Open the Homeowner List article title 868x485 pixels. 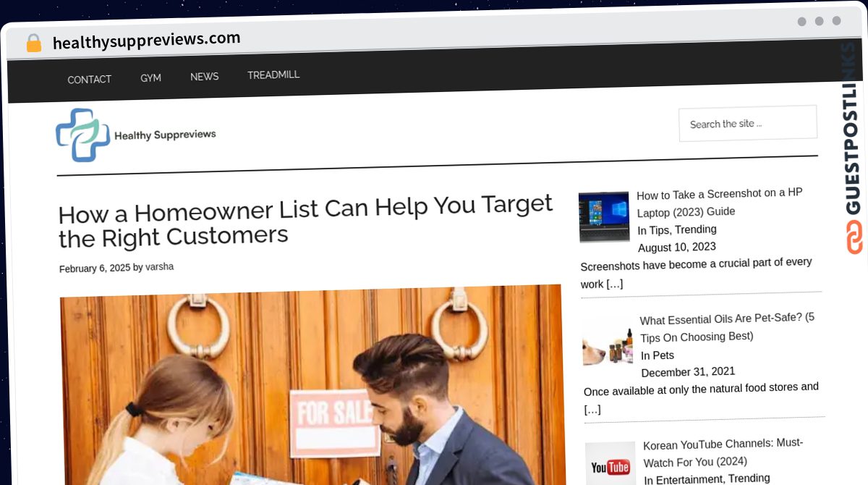pyautogui.click(x=306, y=221)
